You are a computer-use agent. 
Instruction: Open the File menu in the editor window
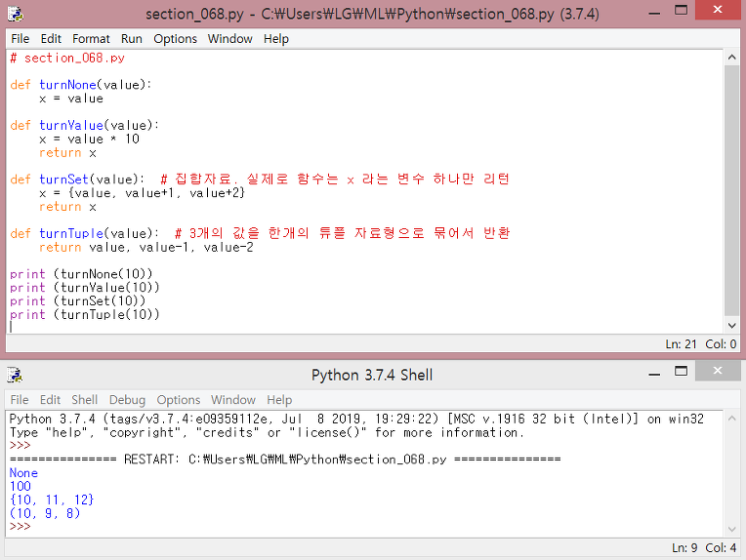20,39
